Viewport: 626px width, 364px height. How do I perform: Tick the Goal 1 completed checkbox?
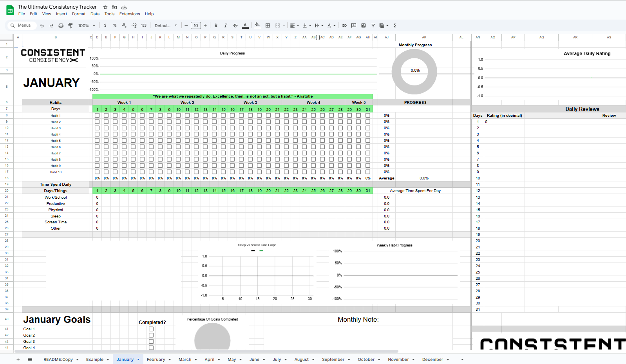pos(151,329)
